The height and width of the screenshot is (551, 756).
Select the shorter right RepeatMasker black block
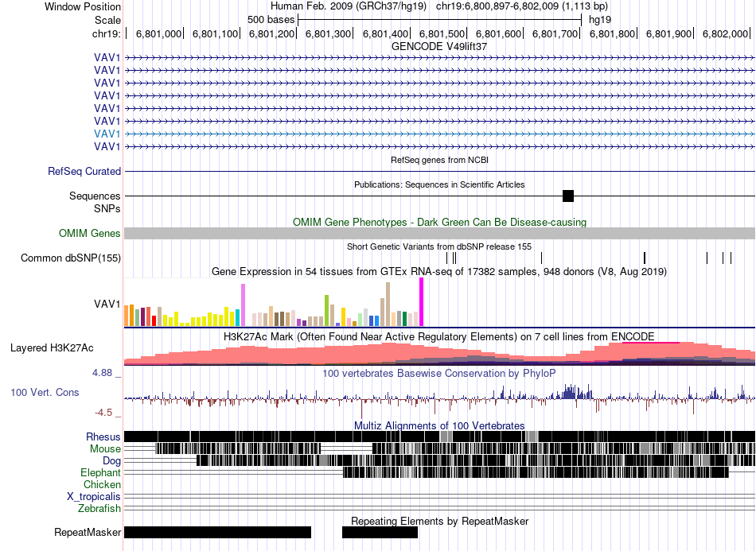tap(380, 532)
